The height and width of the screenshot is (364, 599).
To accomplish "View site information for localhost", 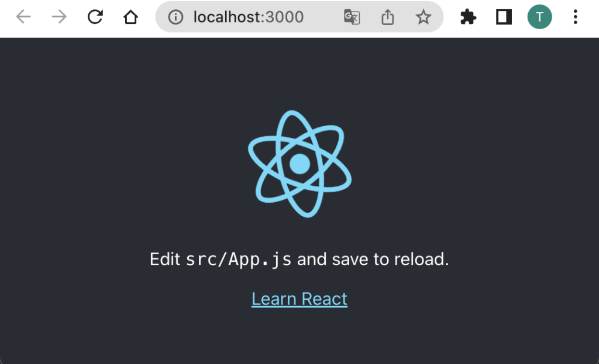I will (175, 17).
